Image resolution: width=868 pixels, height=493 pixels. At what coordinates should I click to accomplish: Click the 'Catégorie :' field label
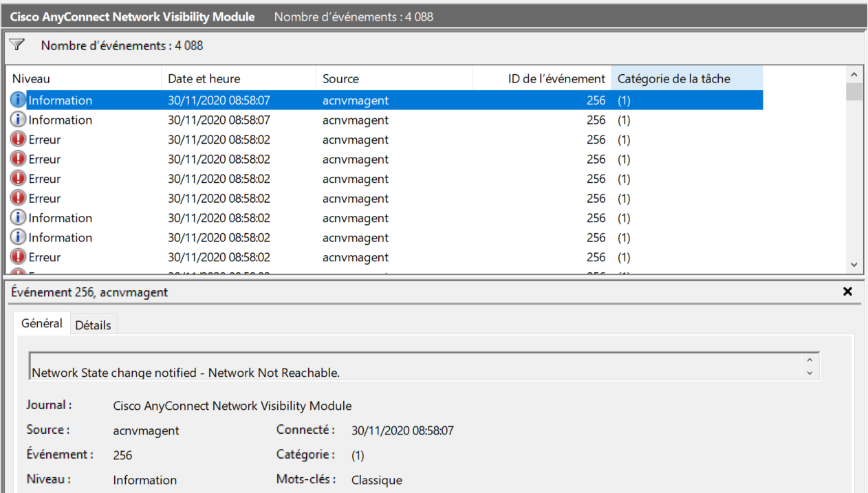click(306, 454)
